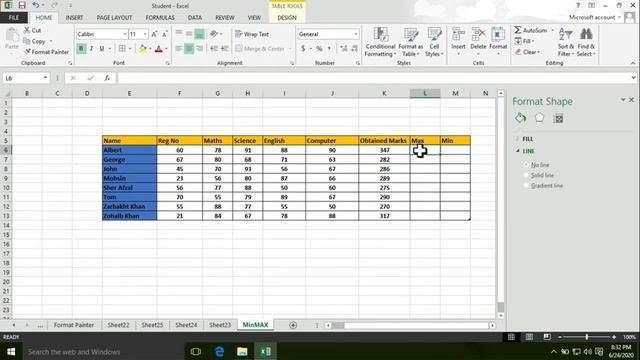Toggle Italic formatting button
Screen dimensions: 640x360
[91, 49]
